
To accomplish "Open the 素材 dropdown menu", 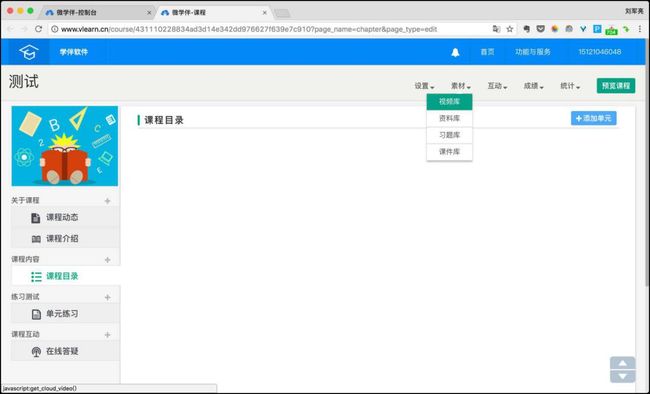I will 461,86.
